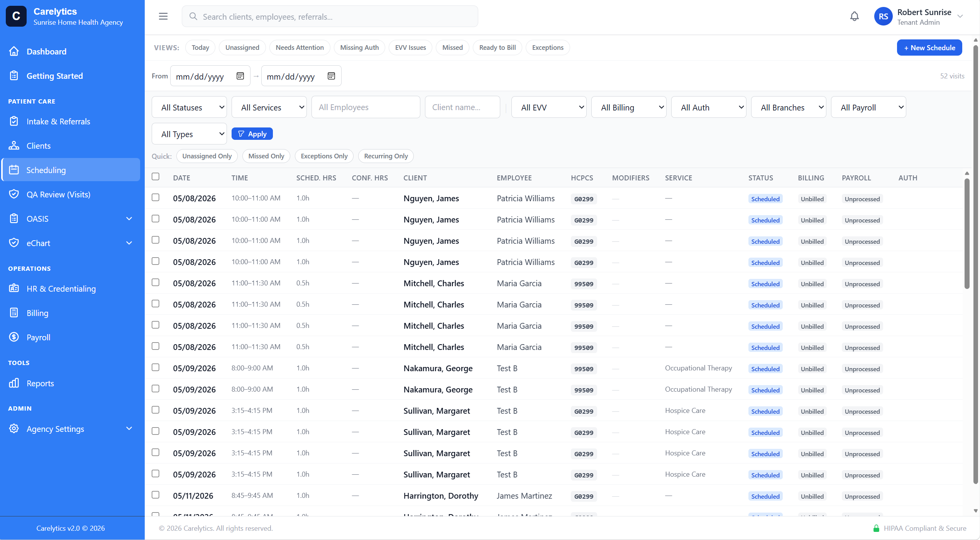Click the Scheduling calendar icon
The height and width of the screenshot is (540, 980).
(14, 170)
